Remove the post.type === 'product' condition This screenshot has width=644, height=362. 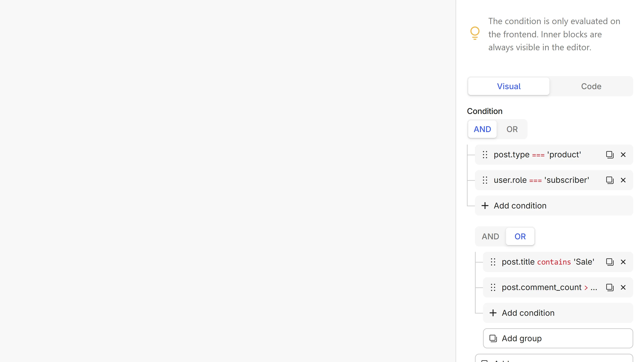623,155
